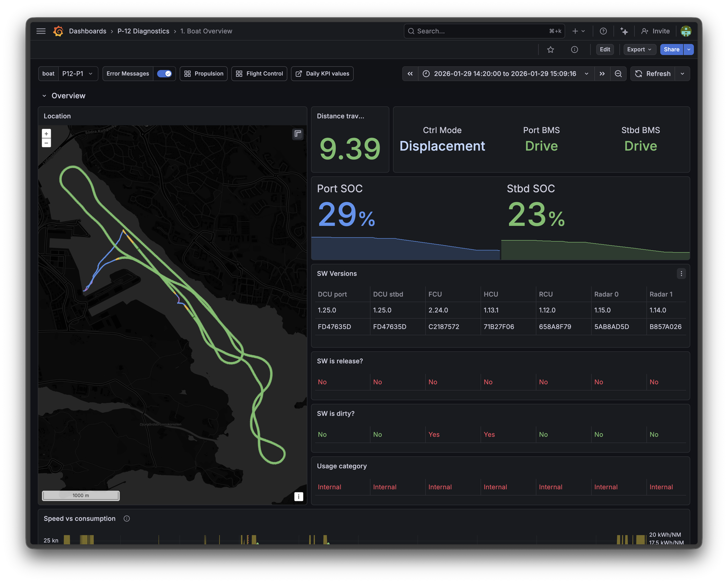This screenshot has height=583, width=728.
Task: Open the SW Versions panel menu
Action: [x=681, y=274]
